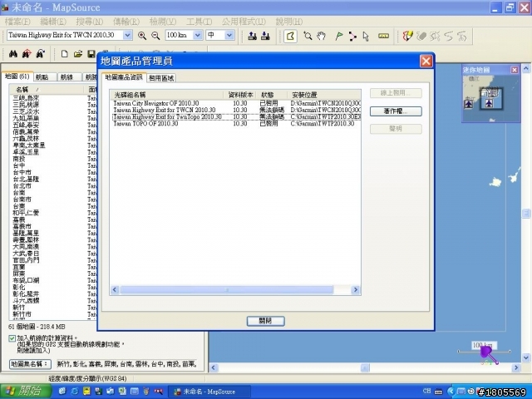Click the 名稱 column header in map list
The height and width of the screenshot is (399, 532).
click(47, 90)
